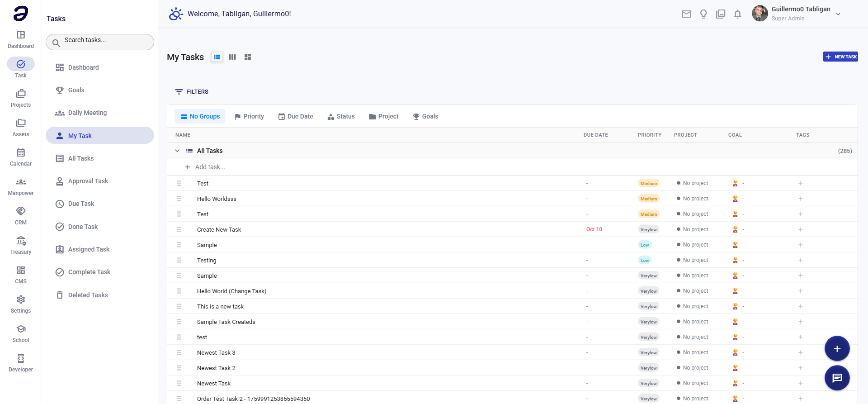The image size is (868, 404).
Task: Open the Settings gear in left rail
Action: point(21,299)
